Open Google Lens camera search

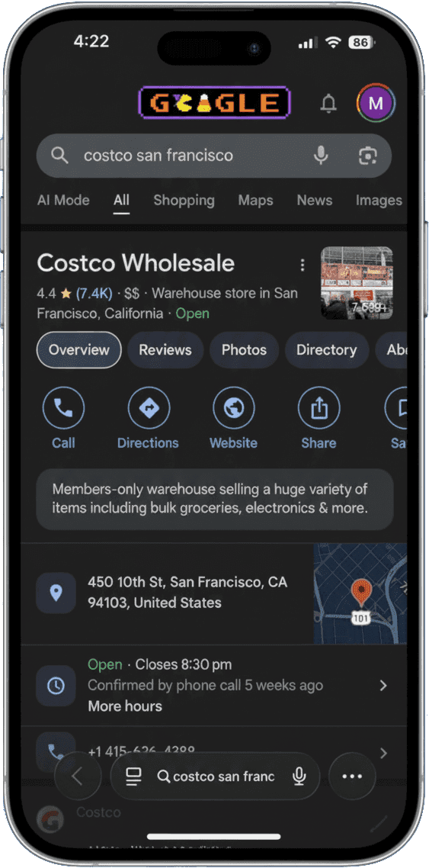(367, 156)
